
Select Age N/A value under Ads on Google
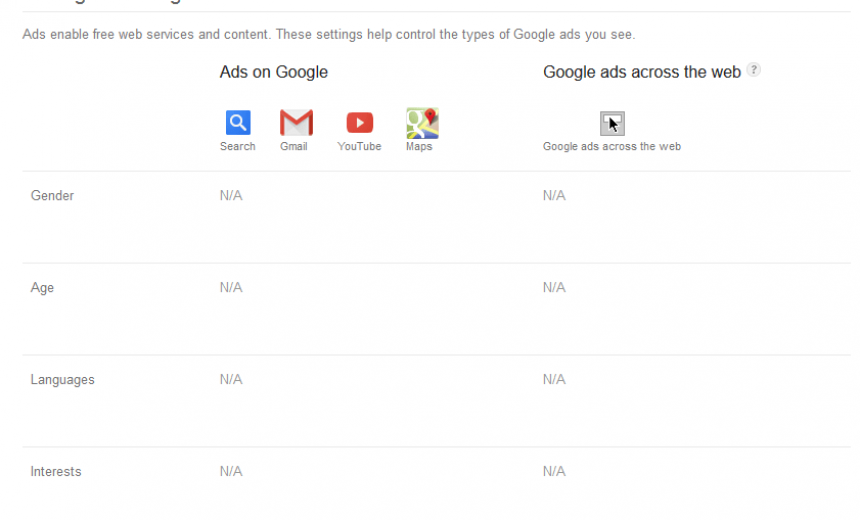click(231, 288)
